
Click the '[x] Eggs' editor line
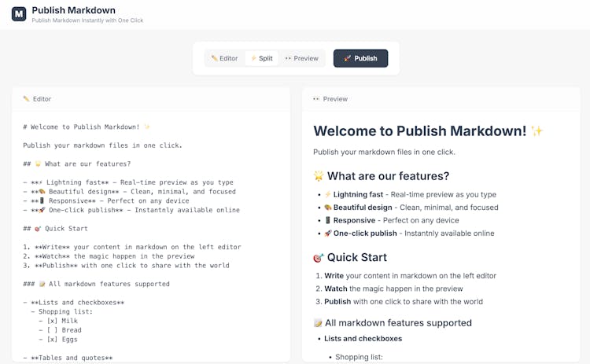[58, 339]
